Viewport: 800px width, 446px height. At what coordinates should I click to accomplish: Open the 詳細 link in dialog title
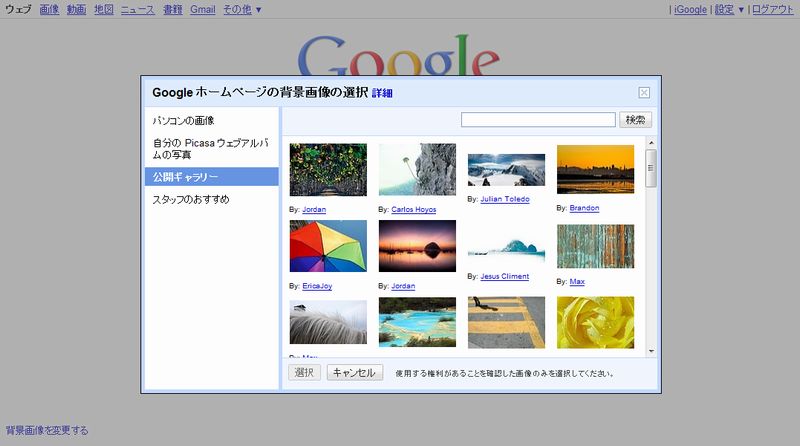click(x=382, y=93)
